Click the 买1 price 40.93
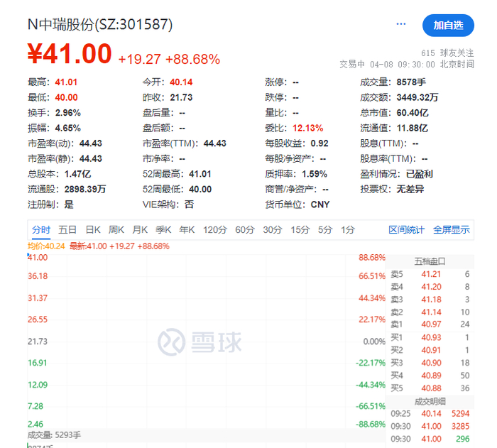This screenshot has height=448, width=497. [431, 338]
